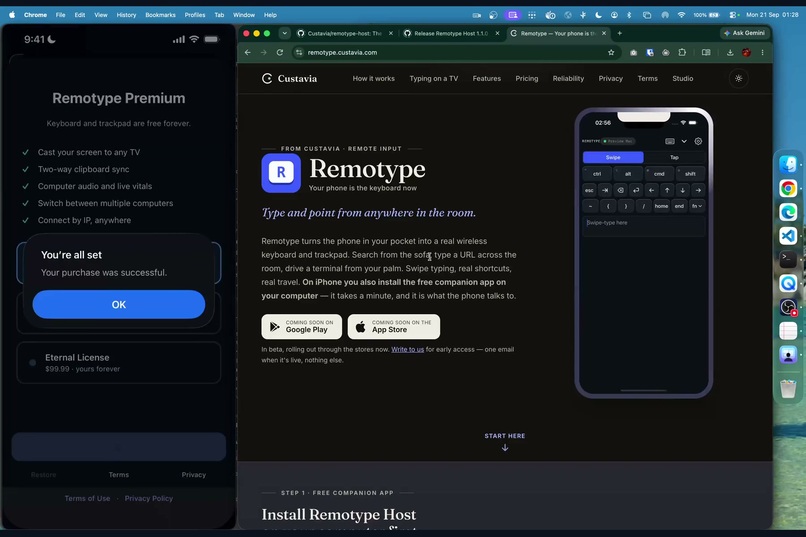Tap the enter/return key icon in mockup
This screenshot has height=537, width=806.
pos(636,190)
